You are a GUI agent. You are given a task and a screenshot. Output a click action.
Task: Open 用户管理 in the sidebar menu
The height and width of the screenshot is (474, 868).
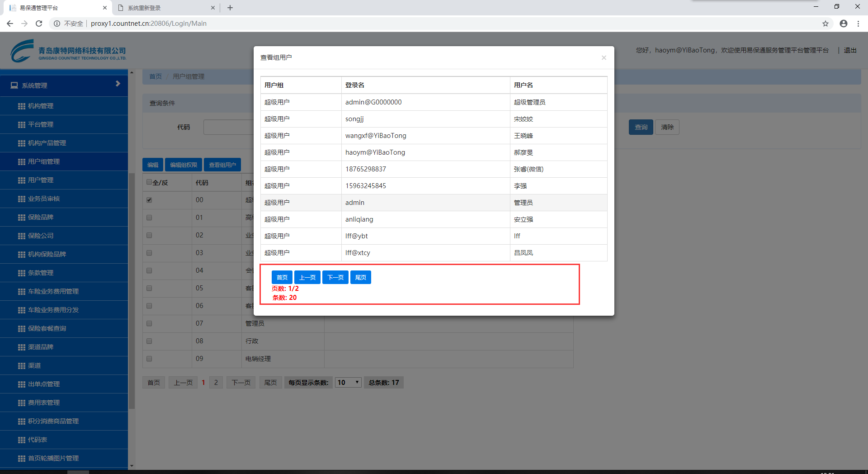pyautogui.click(x=64, y=180)
